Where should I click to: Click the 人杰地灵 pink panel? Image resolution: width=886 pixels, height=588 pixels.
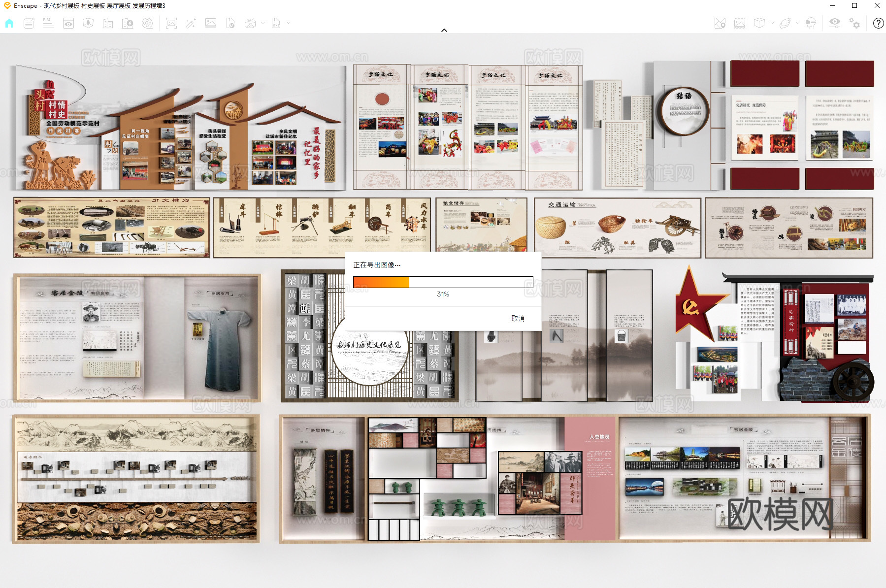click(590, 479)
